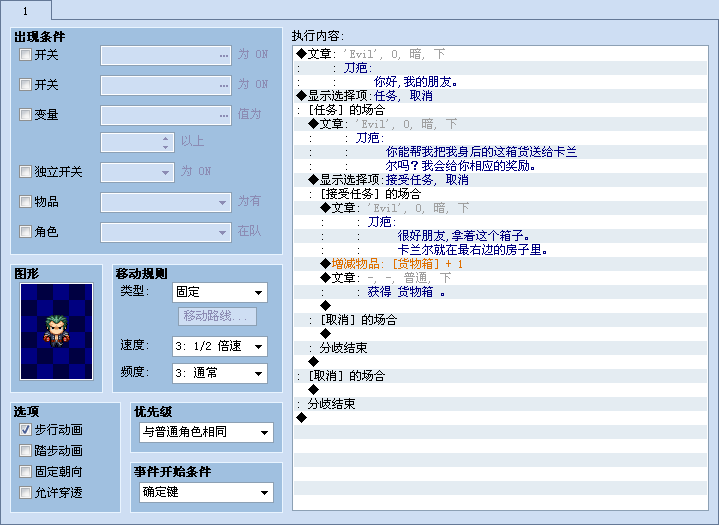Select first 文章 'Evil' command line
Screen dimensions: 719x525
point(501,54)
